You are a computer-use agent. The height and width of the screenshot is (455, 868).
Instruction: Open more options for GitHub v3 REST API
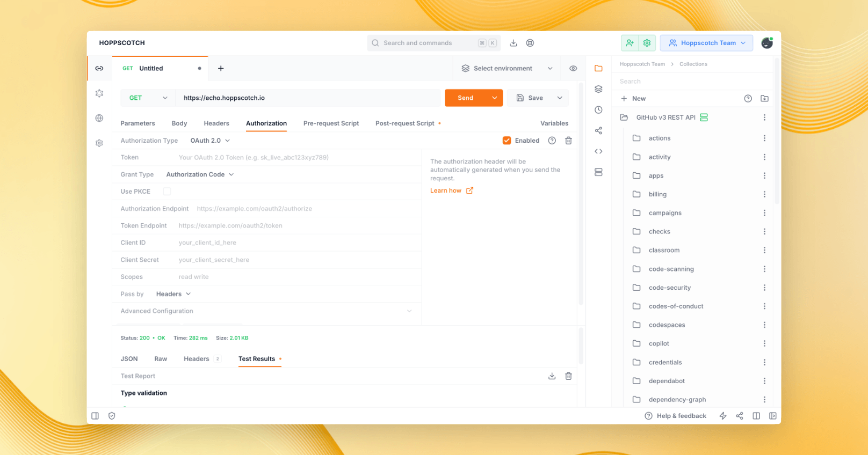click(764, 118)
